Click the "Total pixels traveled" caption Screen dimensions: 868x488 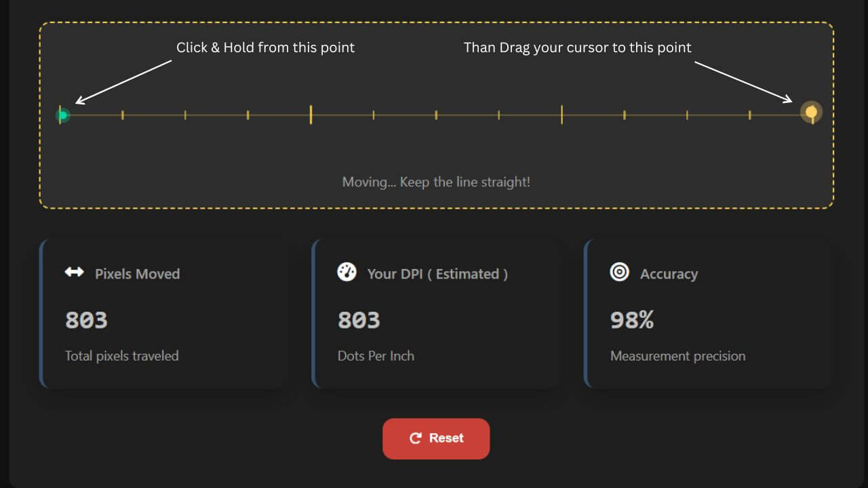[x=121, y=356]
